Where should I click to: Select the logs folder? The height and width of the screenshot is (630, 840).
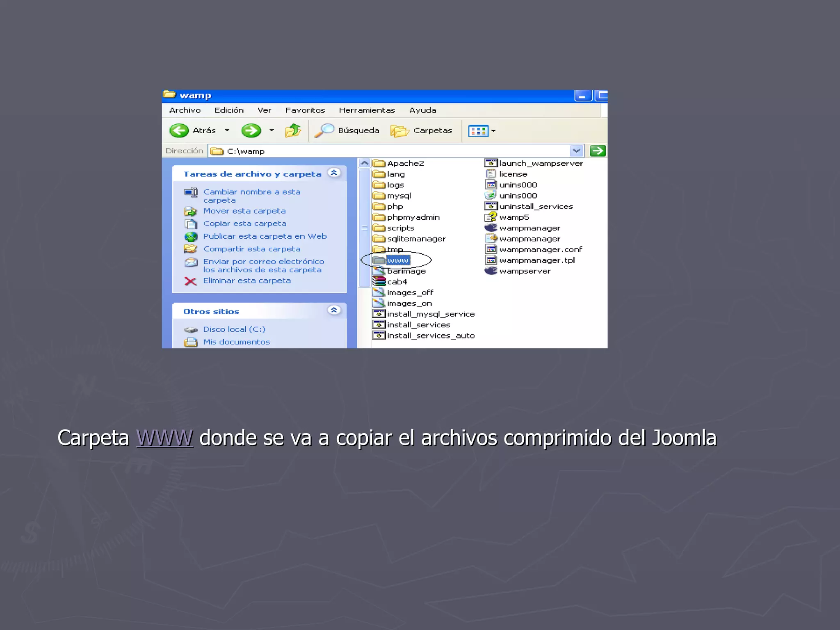tap(388, 185)
